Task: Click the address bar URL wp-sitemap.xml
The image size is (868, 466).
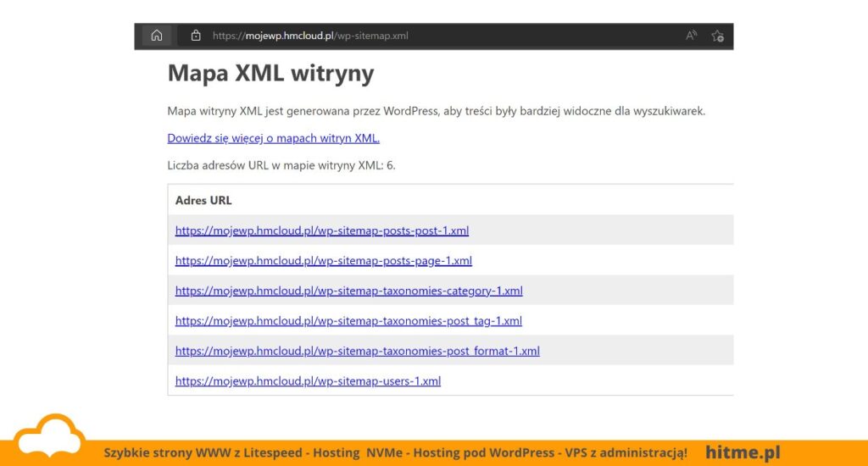Action: click(310, 36)
